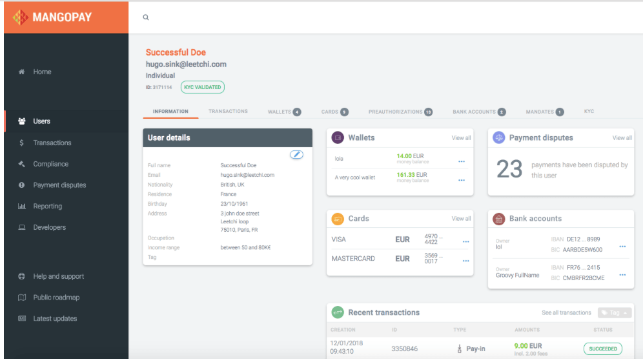
Task: Open options menu for VISA card
Action: tap(466, 242)
